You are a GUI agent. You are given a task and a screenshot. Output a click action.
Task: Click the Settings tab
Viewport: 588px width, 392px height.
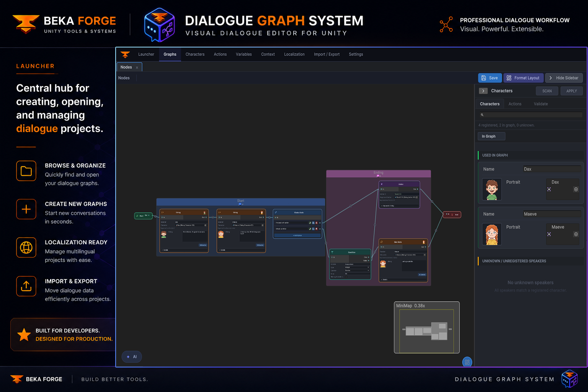356,54
